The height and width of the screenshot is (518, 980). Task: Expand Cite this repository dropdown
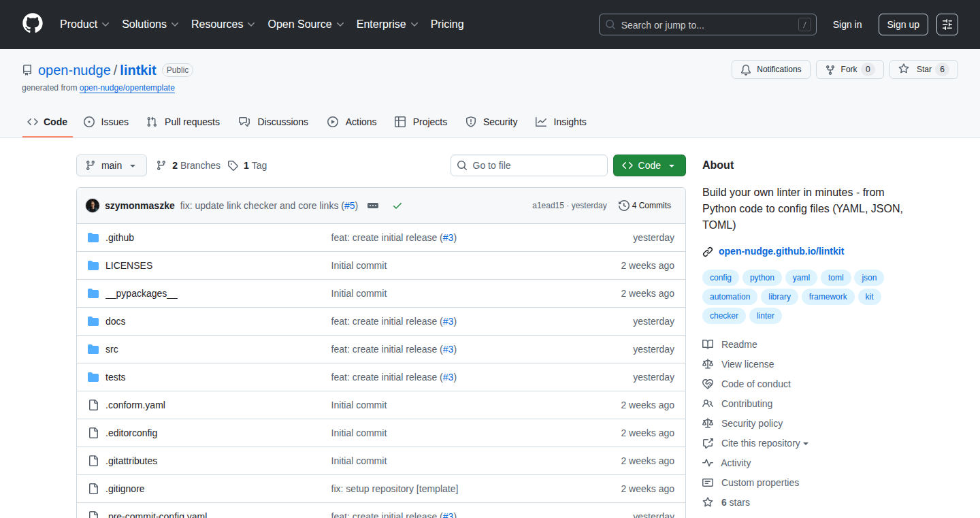point(765,443)
